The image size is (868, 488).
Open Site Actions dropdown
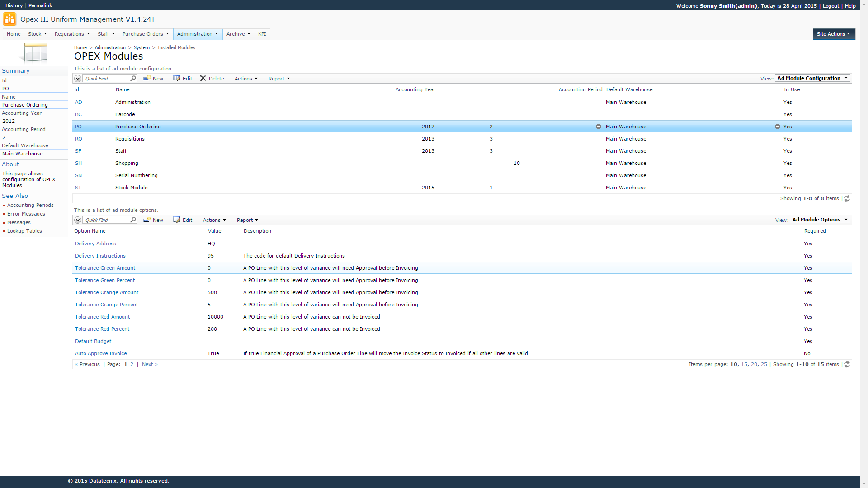point(833,34)
